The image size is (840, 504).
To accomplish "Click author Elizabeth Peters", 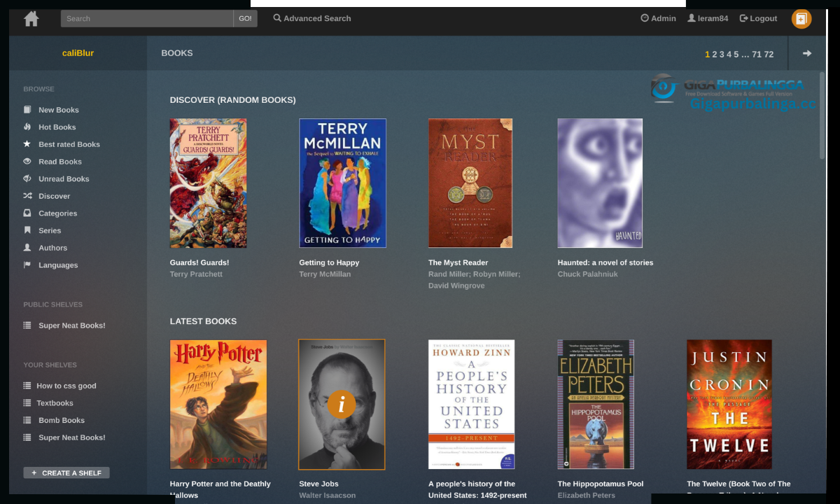I will [587, 496].
